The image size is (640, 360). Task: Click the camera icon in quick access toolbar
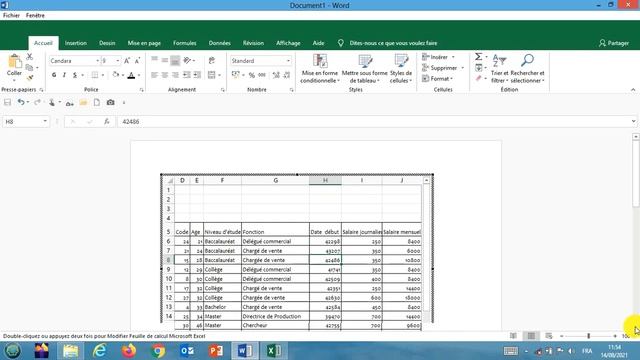coord(110,102)
